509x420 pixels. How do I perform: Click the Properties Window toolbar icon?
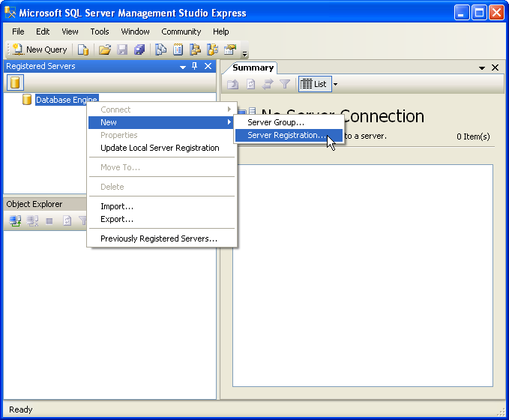pyautogui.click(x=230, y=49)
